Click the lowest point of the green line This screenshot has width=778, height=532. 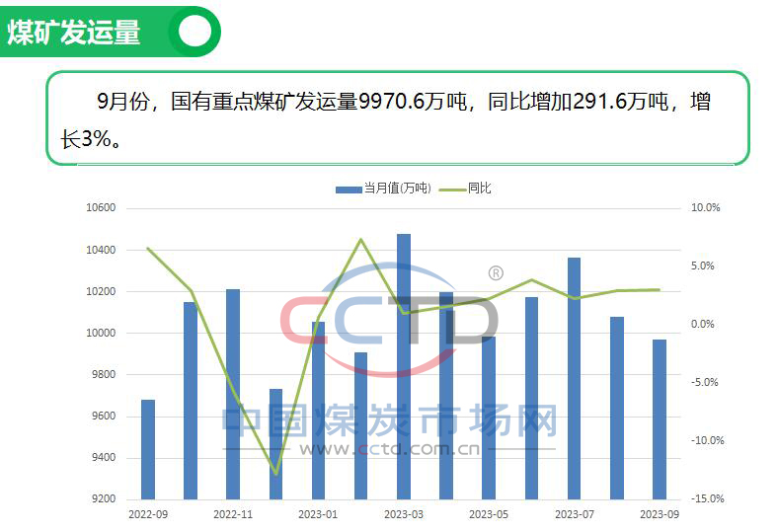pos(275,474)
